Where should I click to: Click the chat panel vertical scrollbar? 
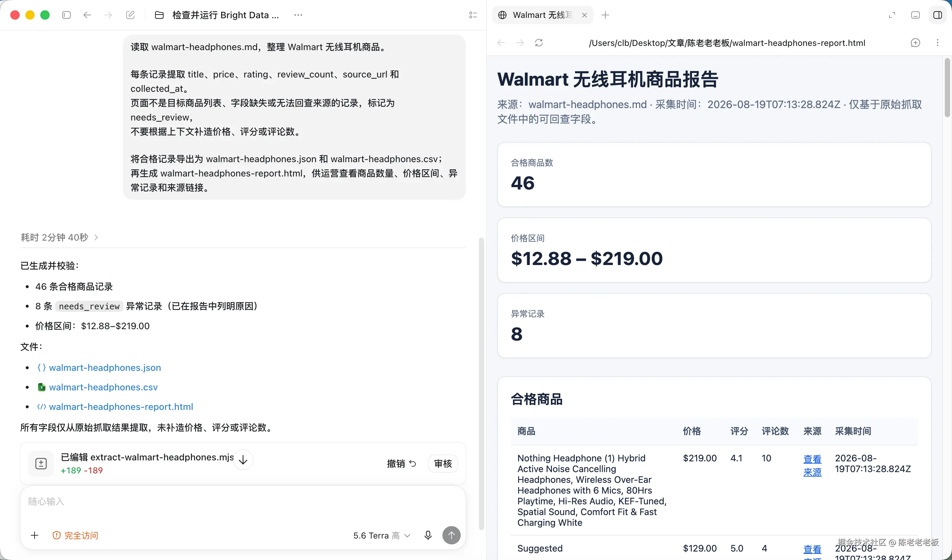481,384
